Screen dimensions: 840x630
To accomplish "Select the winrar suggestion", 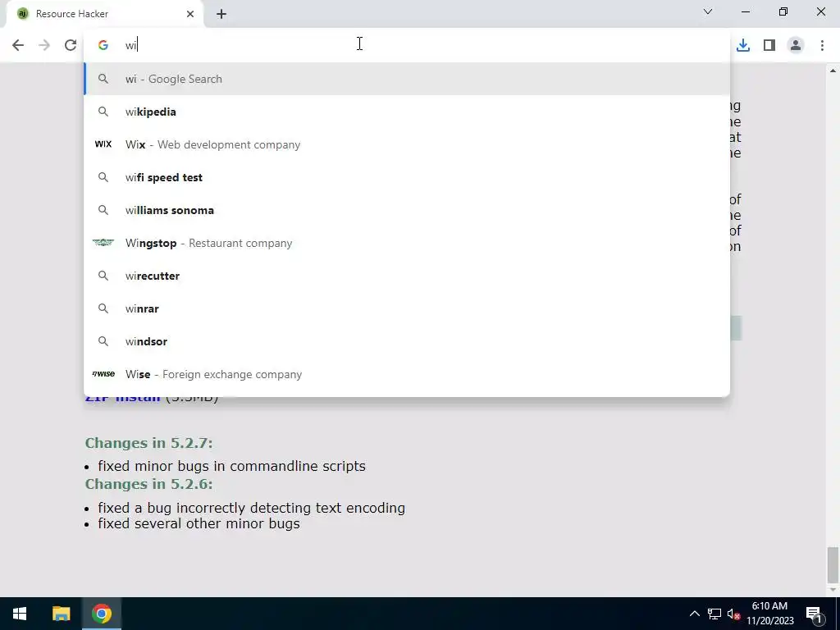I will (x=407, y=308).
